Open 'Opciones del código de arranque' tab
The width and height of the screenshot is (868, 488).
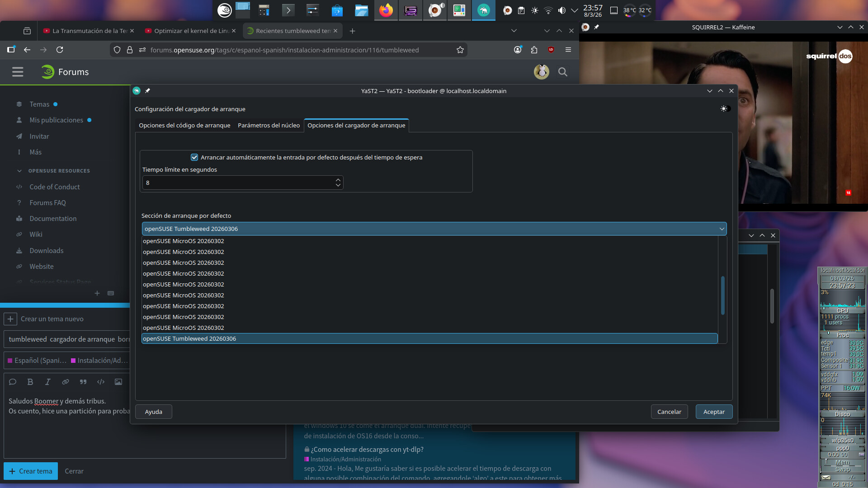184,125
